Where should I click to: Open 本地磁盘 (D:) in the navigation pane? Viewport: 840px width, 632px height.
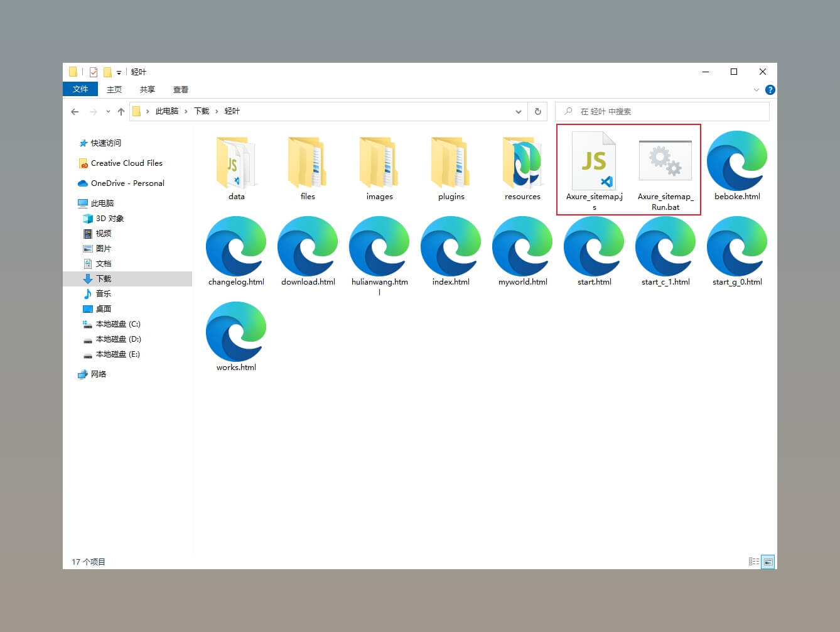pos(119,339)
